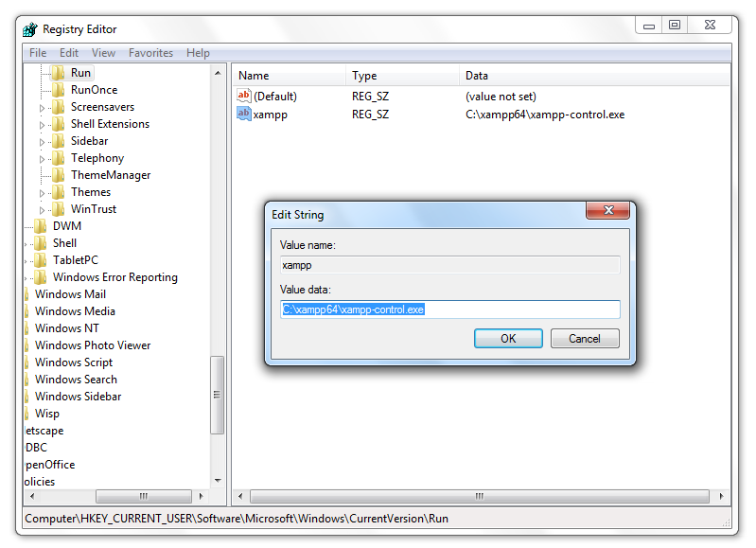756x548 pixels.
Task: Click the "(value not set)" data cell
Action: [x=501, y=97]
